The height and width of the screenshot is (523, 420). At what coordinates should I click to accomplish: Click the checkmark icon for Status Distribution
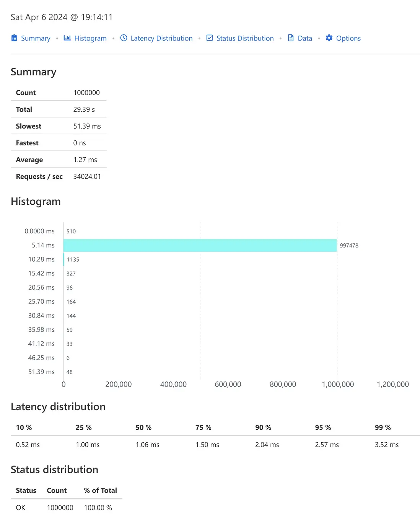click(x=210, y=38)
